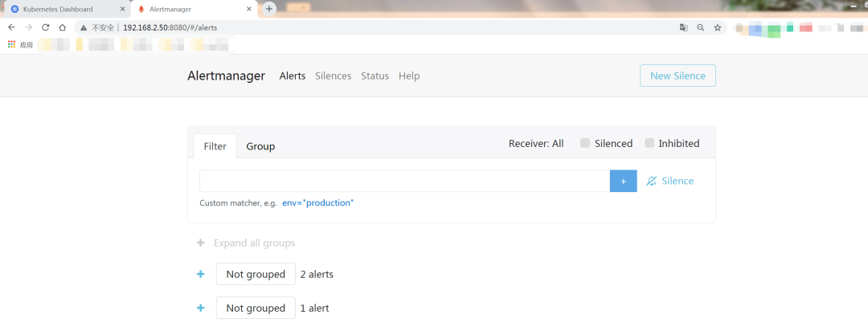Expand the group with 2 alerts
This screenshot has height=323, width=868.
coord(200,274)
